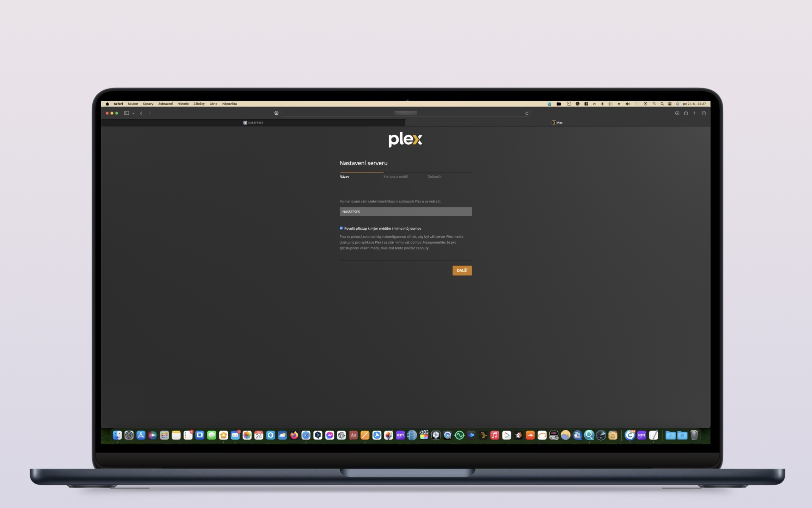The height and width of the screenshot is (508, 812).
Task: Open a new tab with plus icon
Action: point(695,113)
